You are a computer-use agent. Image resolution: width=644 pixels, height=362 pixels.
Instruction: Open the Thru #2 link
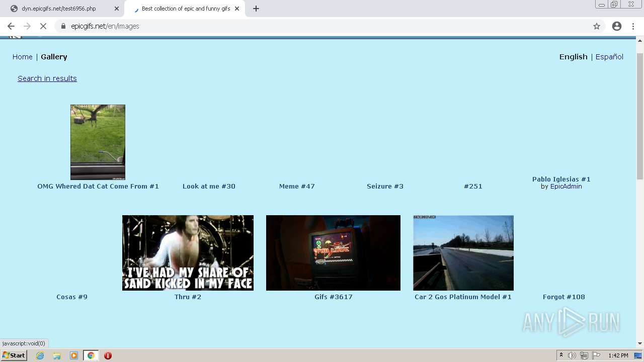click(x=188, y=297)
